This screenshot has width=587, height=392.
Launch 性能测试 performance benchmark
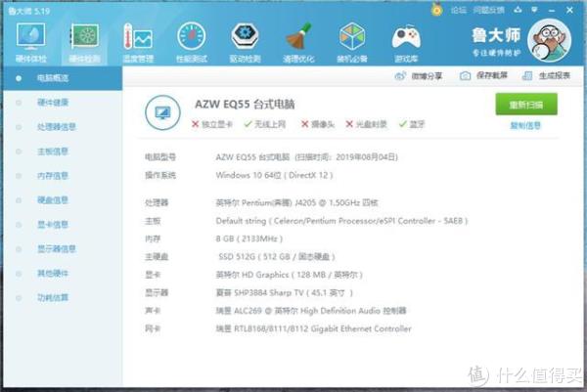(x=192, y=42)
